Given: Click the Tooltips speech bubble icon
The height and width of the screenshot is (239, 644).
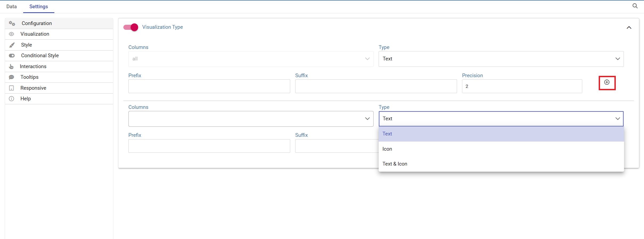Looking at the screenshot, I should tap(11, 77).
